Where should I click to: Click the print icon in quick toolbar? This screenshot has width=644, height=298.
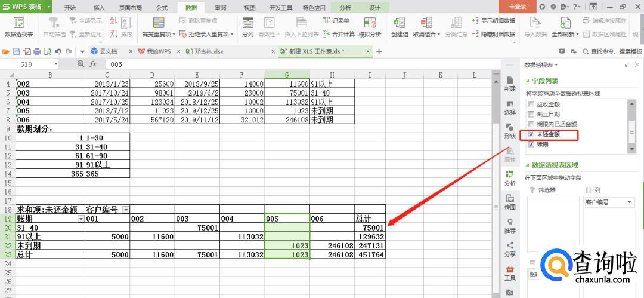[37, 51]
